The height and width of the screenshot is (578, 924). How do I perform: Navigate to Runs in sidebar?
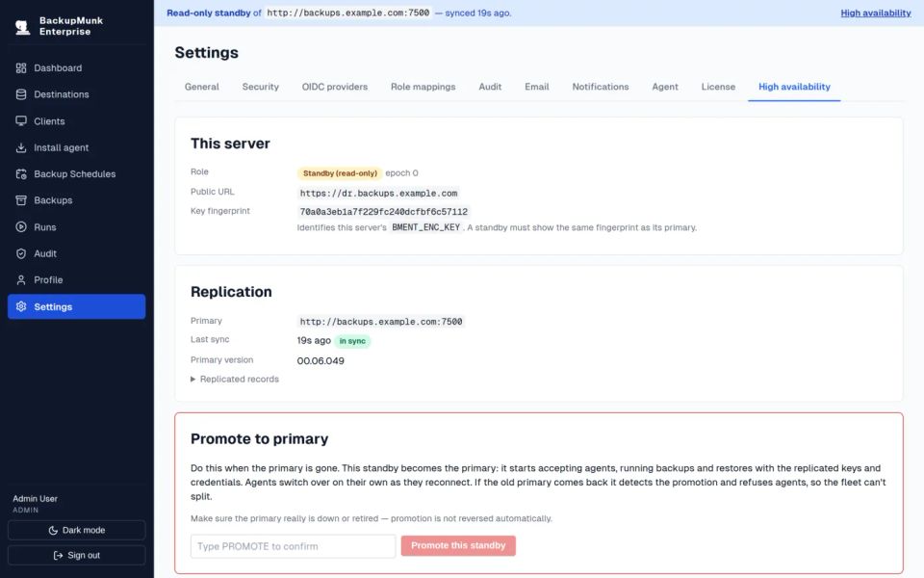pos(77,227)
